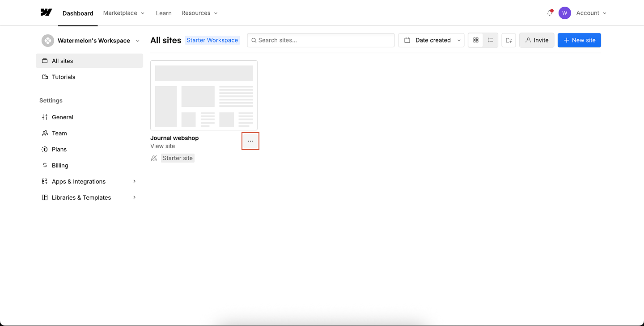The width and height of the screenshot is (644, 326).
Task: Open Tutorials in the sidebar
Action: coord(89,77)
